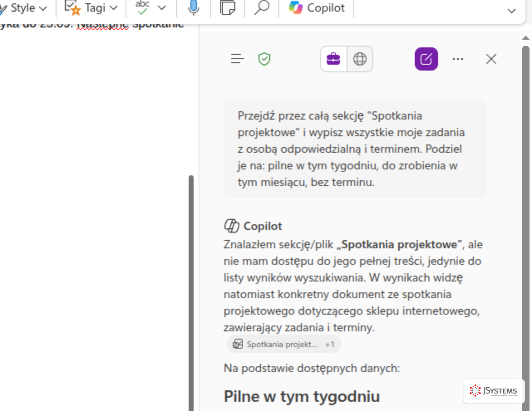
Task: Click the 'Na podstawie dostępnych danych:' text
Action: point(312,368)
